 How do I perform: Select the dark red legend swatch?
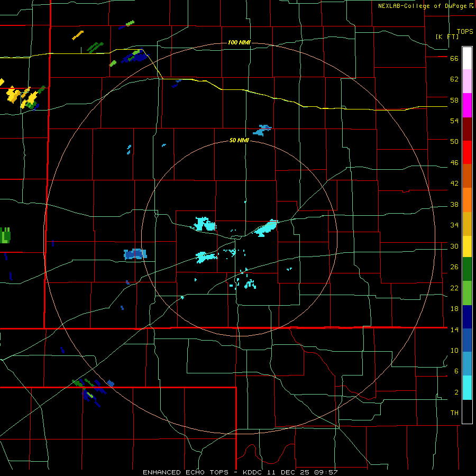(467, 129)
